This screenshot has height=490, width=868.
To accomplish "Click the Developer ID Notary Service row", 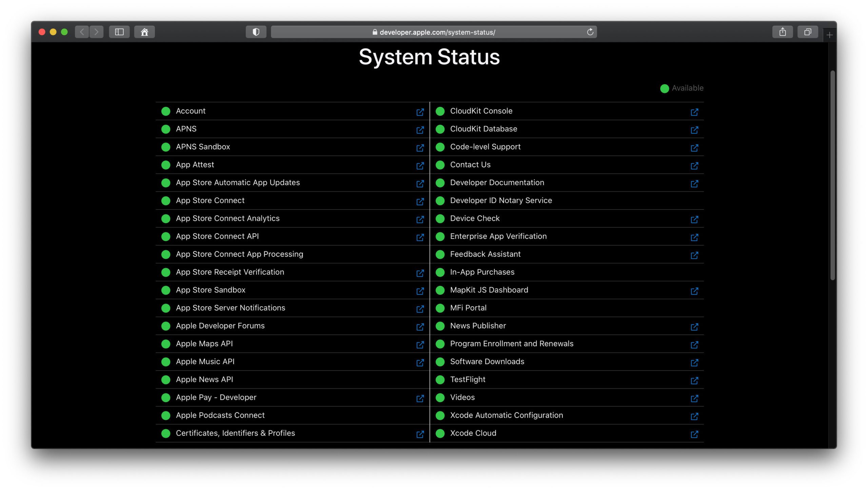I will pos(567,200).
